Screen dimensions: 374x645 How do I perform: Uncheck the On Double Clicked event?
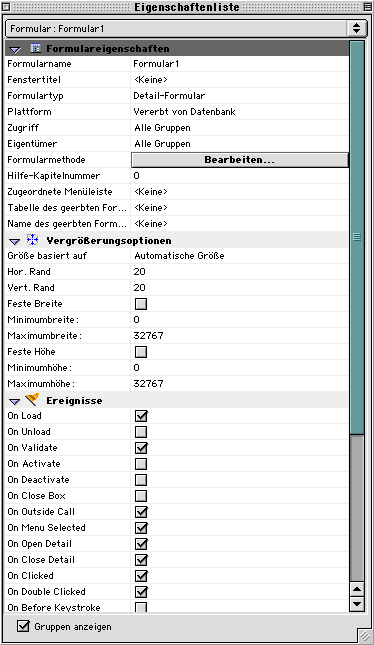point(141,592)
